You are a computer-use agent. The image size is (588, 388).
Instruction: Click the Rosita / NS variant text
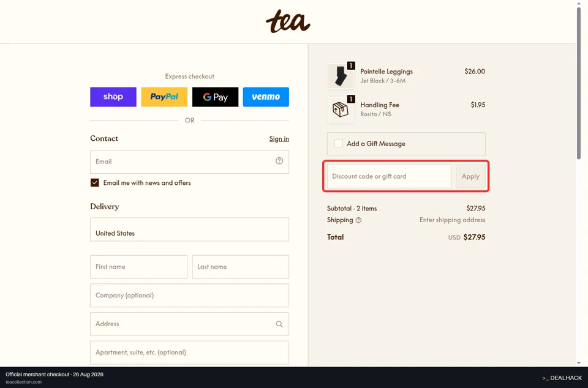(375, 114)
